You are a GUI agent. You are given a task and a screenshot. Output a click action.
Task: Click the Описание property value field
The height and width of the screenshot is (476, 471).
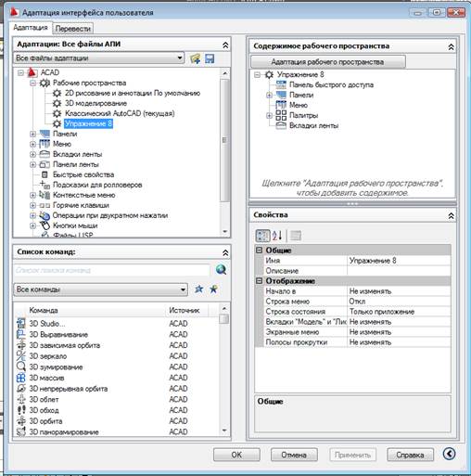[x=399, y=271]
